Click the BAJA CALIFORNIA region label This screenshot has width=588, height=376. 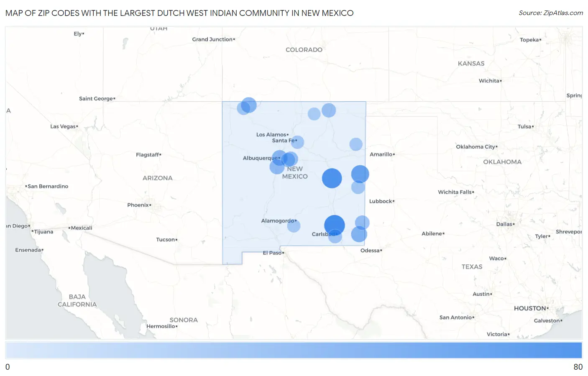(77, 301)
